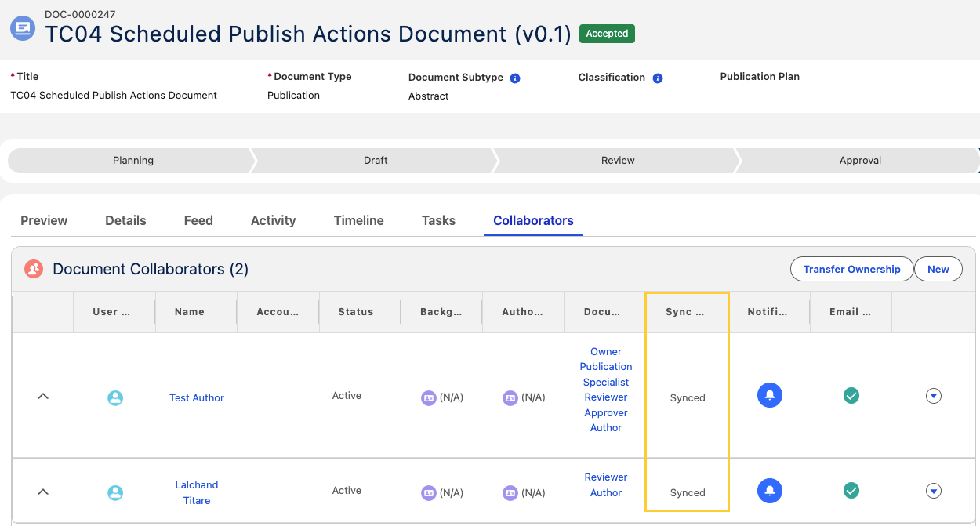
Task: Collapse the Test Author row
Action: [43, 397]
